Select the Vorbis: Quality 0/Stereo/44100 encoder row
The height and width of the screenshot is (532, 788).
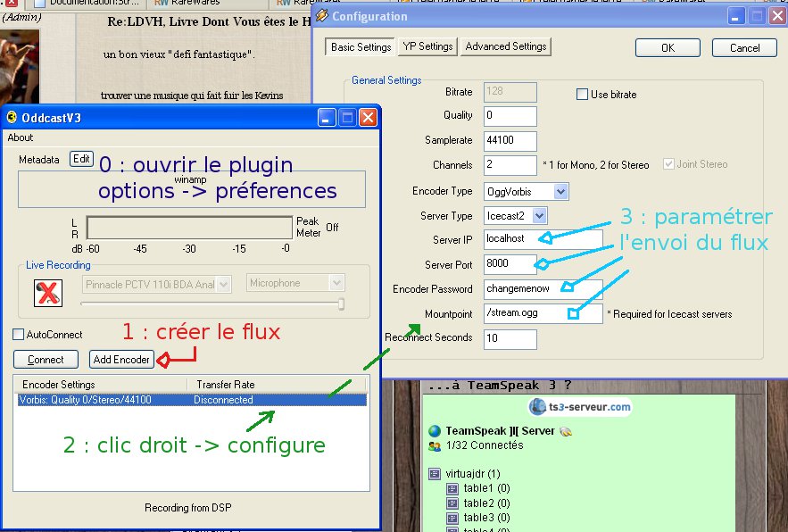(192, 400)
